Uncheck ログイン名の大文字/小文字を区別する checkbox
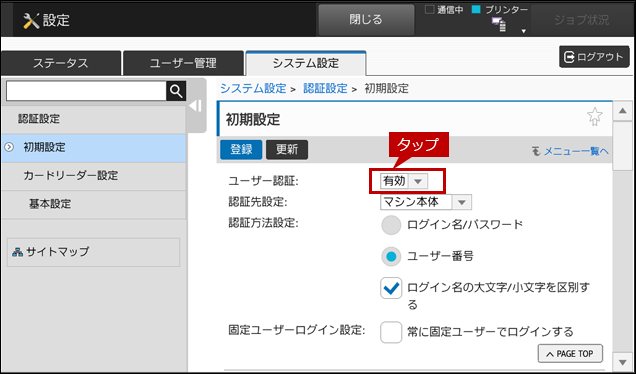636x374 pixels. coord(391,288)
